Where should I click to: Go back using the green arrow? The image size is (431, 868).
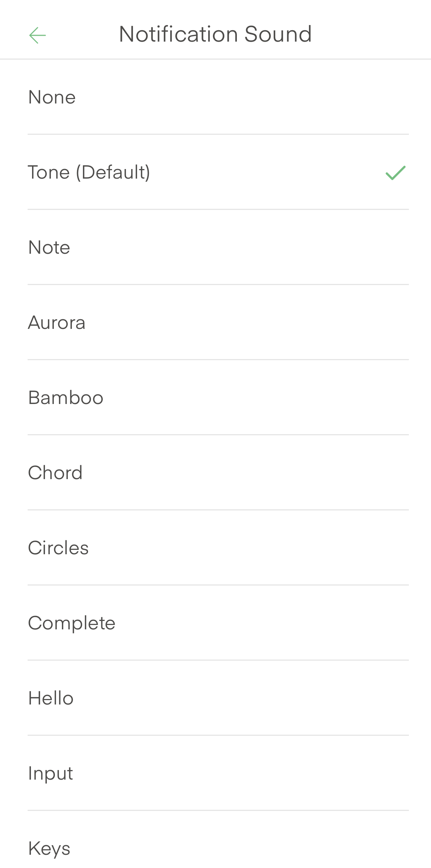38,35
